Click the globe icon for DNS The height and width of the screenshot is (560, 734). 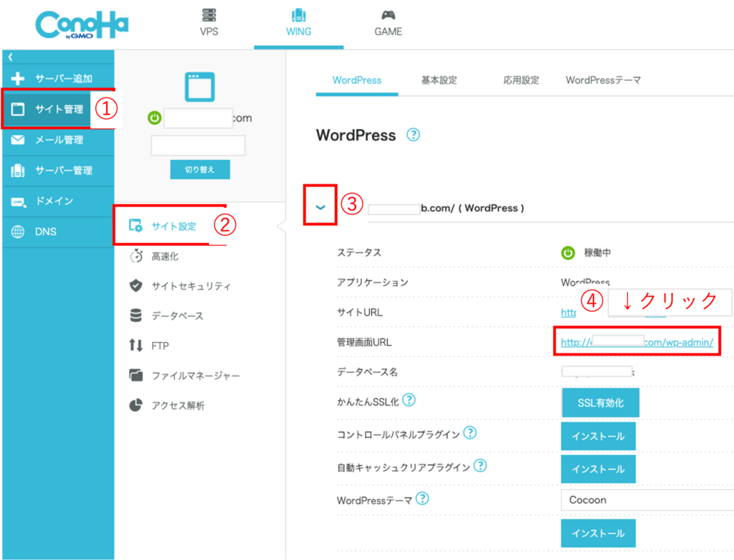[19, 232]
